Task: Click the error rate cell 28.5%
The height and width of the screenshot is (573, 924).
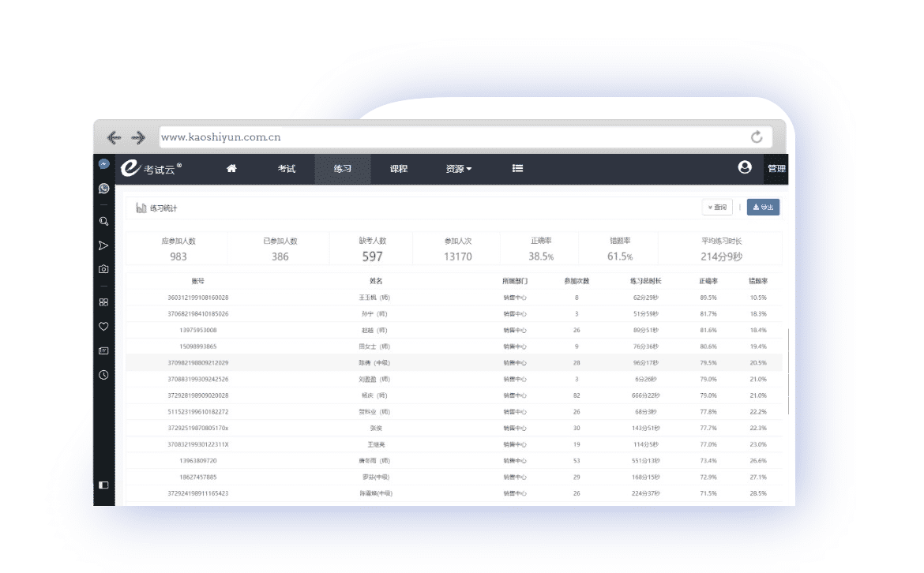Action: [x=758, y=493]
